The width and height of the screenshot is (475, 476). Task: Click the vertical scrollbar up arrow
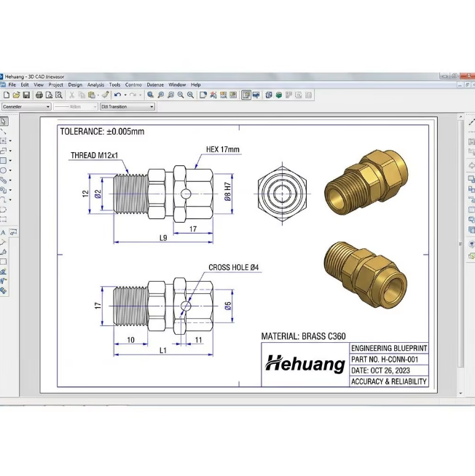(460, 117)
